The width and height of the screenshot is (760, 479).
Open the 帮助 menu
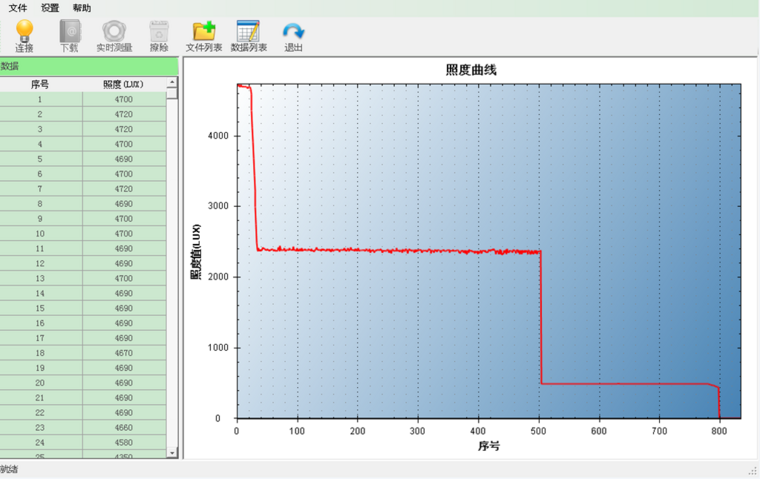[82, 8]
